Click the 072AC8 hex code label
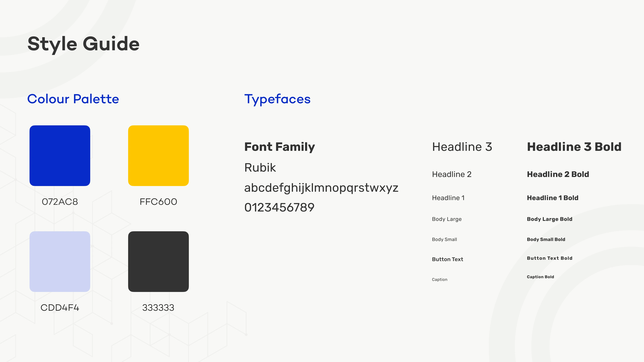644x362 pixels. click(x=60, y=202)
